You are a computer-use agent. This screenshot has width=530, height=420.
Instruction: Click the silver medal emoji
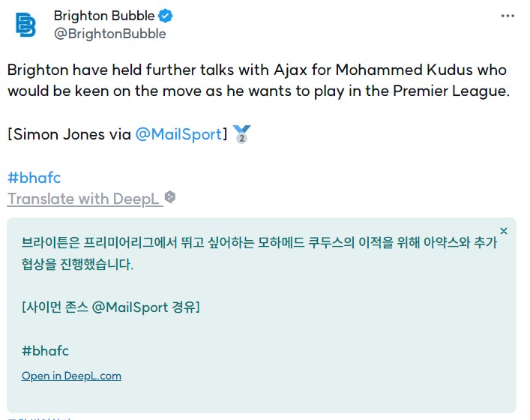242,134
